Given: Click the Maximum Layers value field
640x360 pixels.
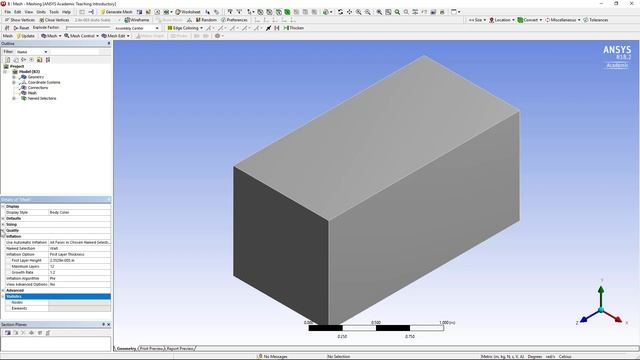Looking at the screenshot, I should pos(79,267).
